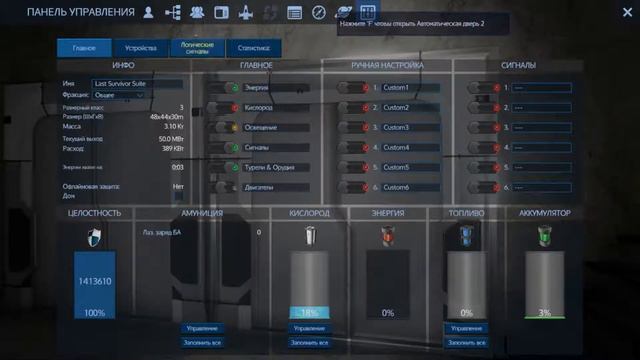Click signal 2 name field
The image size is (640, 360).
542,107
